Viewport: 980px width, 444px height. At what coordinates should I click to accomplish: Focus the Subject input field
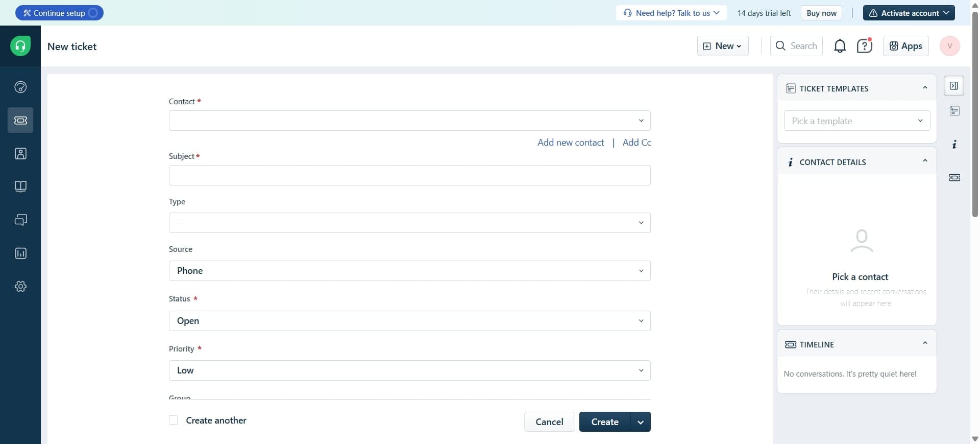pos(409,175)
